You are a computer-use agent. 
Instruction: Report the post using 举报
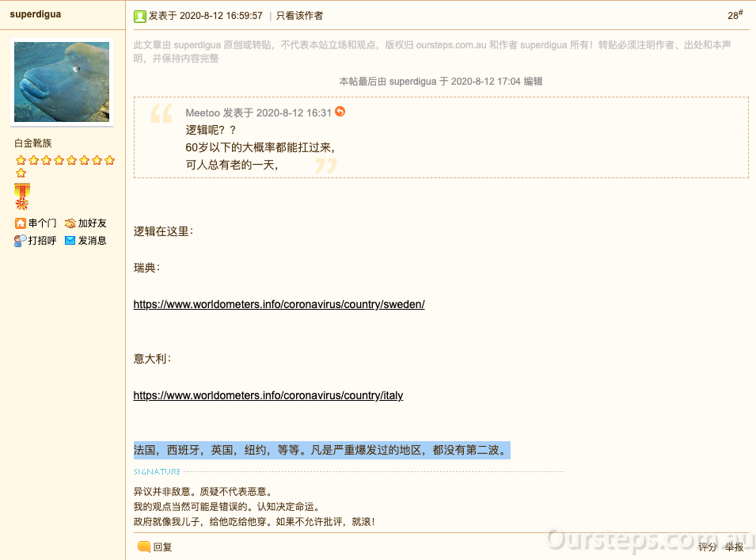tap(734, 547)
